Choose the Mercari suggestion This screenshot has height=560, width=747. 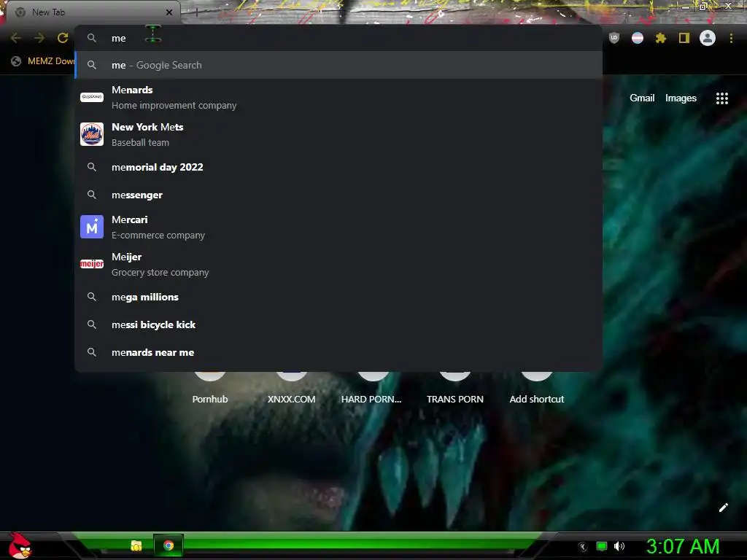click(x=338, y=227)
